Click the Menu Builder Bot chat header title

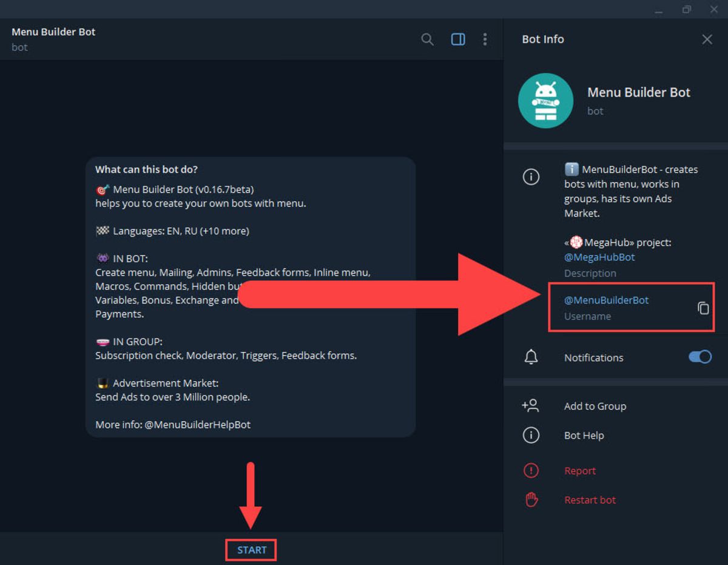pyautogui.click(x=53, y=32)
